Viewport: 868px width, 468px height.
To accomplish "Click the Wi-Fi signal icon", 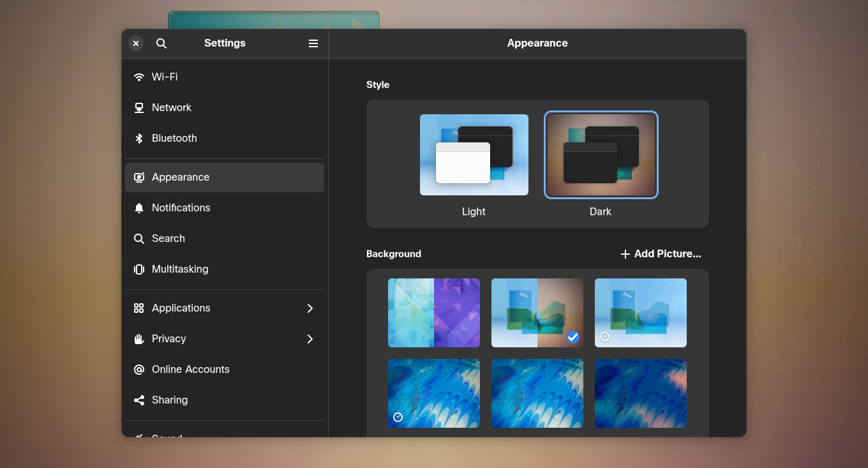I will coord(139,77).
